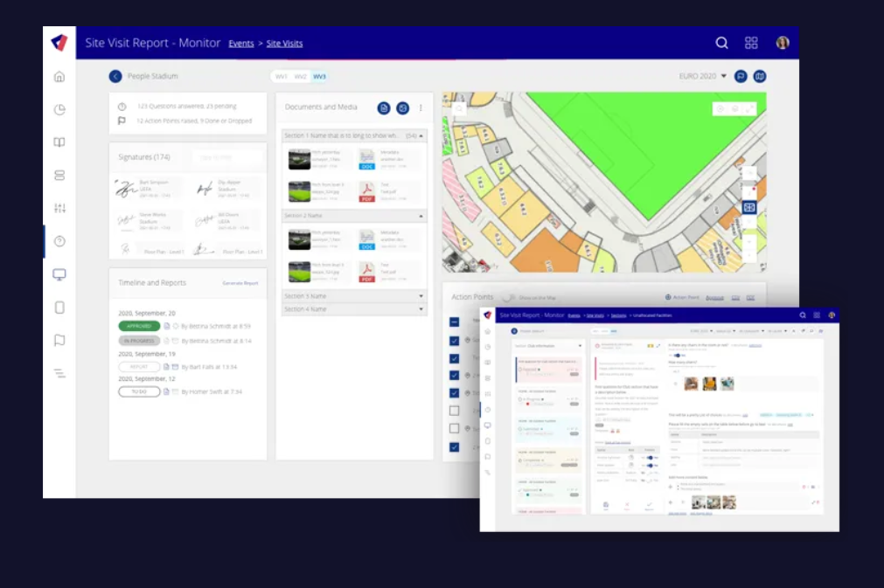This screenshot has width=884, height=588.
Task: Collapse the Section 1 documents group
Action: (420, 134)
